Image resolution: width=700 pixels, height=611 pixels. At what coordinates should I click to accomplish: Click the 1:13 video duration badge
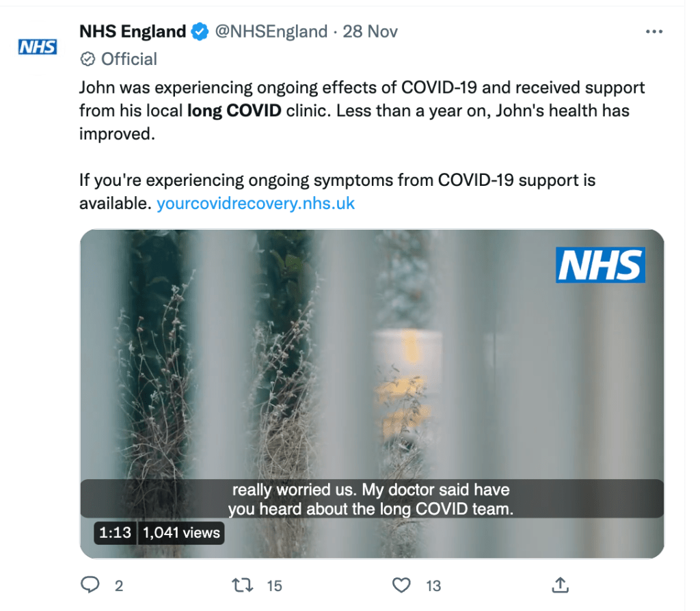(x=115, y=532)
